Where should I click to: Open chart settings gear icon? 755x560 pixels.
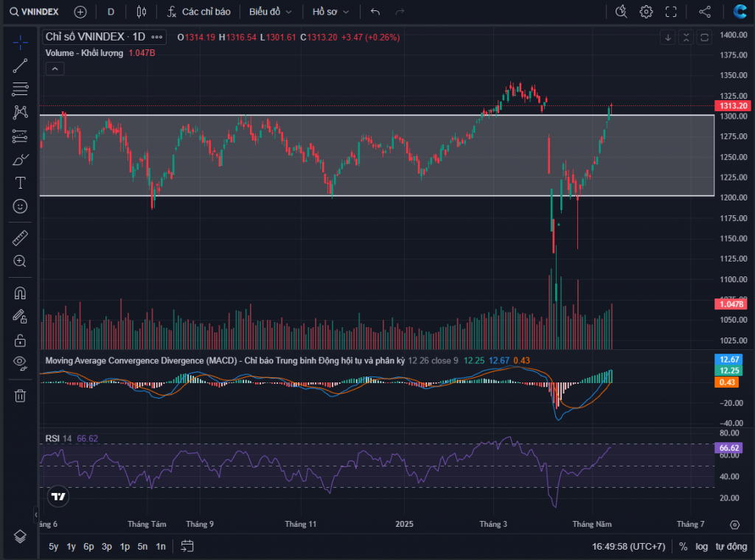pos(646,12)
